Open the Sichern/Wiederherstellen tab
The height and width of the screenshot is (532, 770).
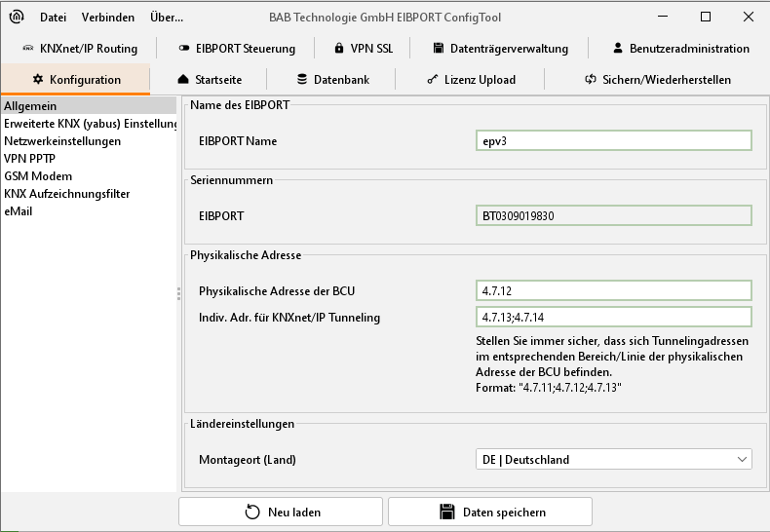[x=657, y=80]
